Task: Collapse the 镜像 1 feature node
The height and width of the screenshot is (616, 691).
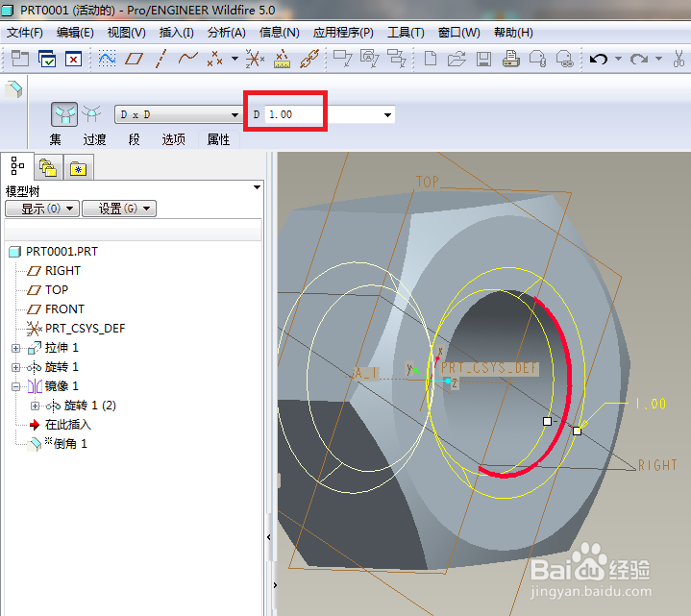Action: 16,387
